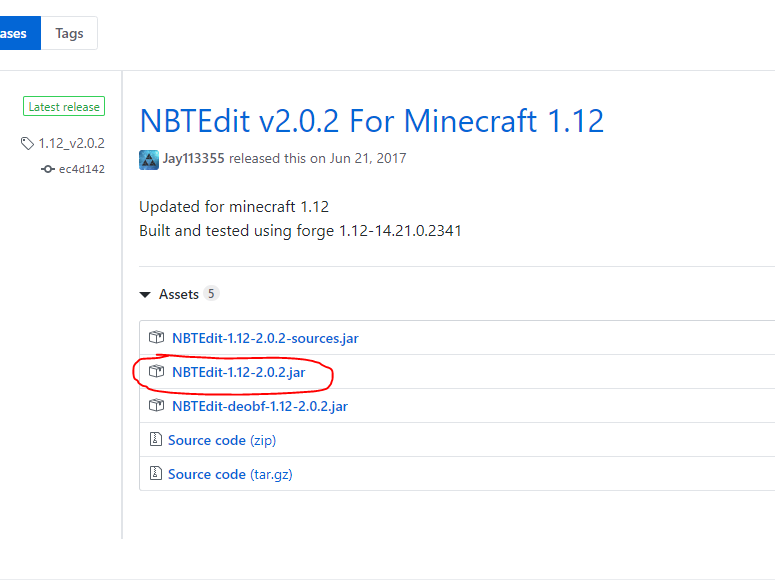Click the Assets label
The image size is (775, 581).
tap(178, 294)
